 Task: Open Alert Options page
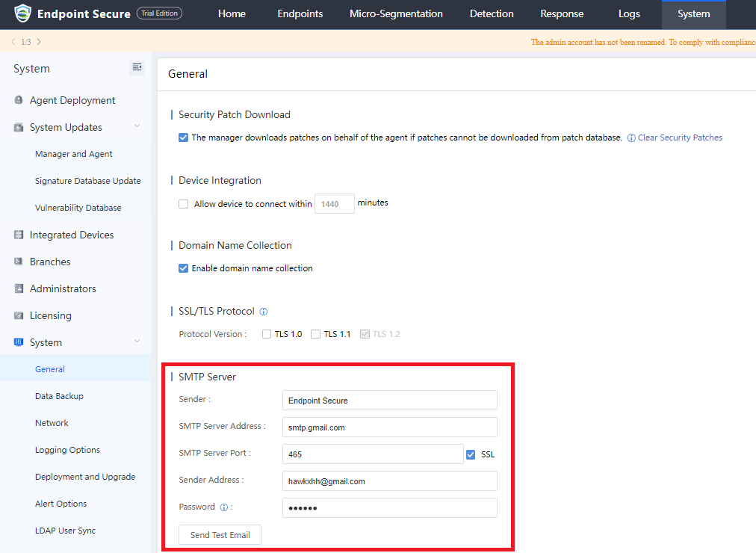tap(61, 504)
